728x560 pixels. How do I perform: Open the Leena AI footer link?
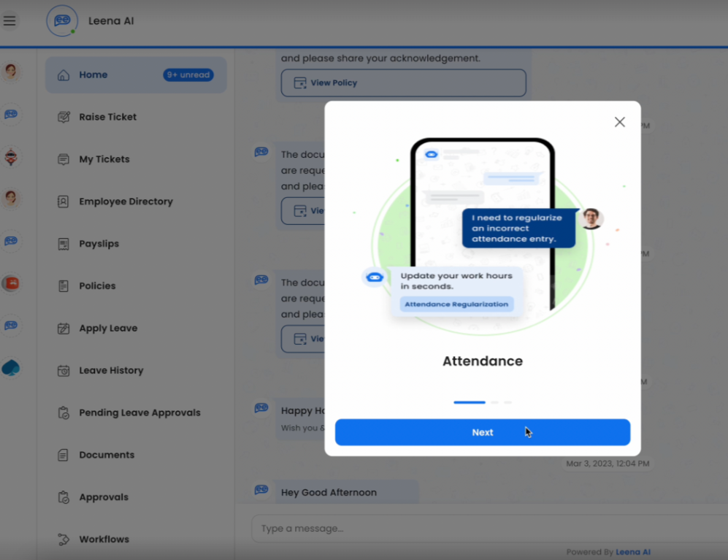[633, 552]
